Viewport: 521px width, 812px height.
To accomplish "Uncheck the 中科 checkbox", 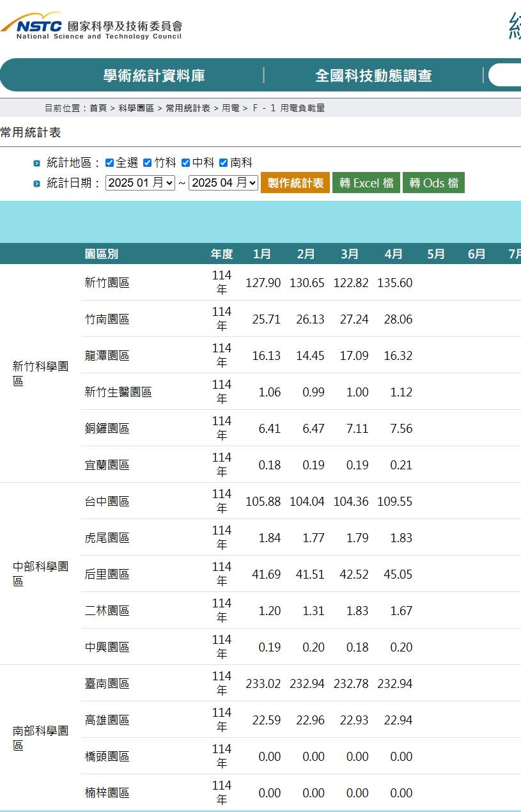I will pos(185,163).
